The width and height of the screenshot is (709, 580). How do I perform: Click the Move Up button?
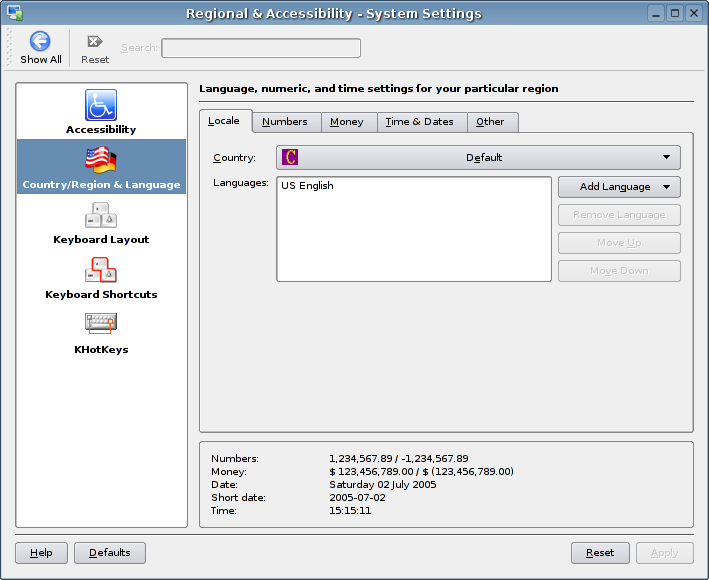click(619, 243)
